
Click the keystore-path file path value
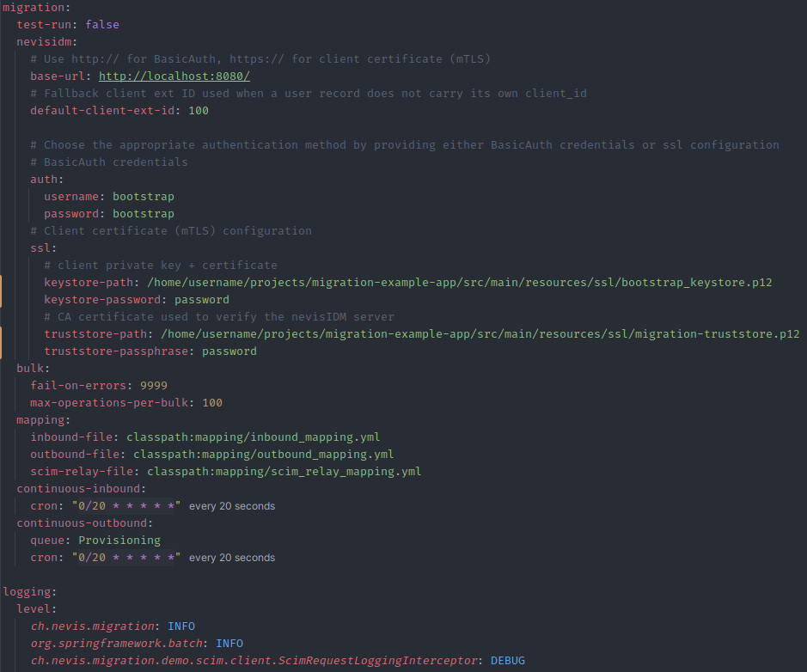(x=459, y=283)
